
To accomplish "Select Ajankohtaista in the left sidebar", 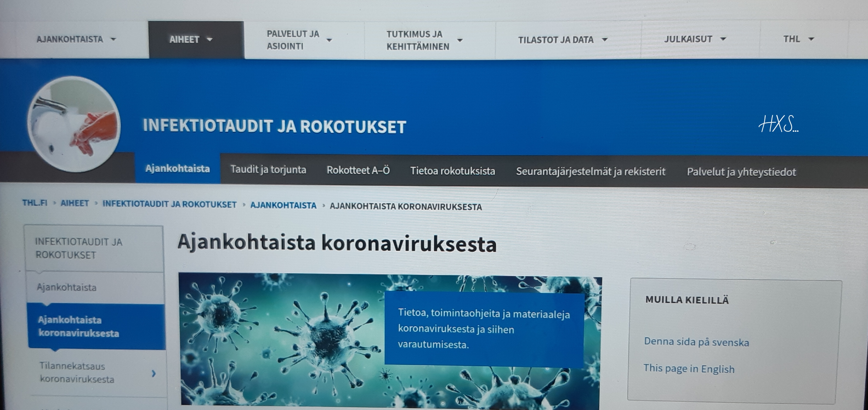I will pyautogui.click(x=67, y=287).
